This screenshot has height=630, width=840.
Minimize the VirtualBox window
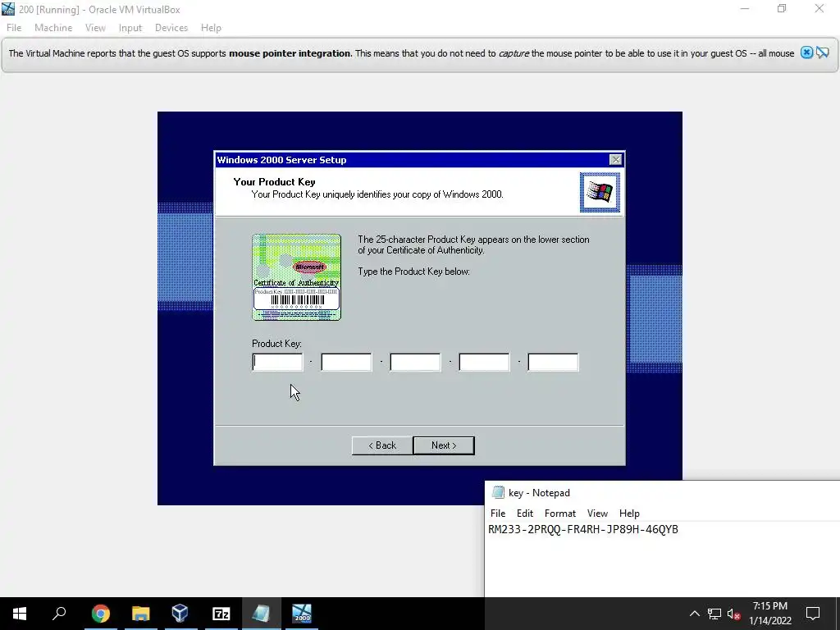tap(745, 9)
